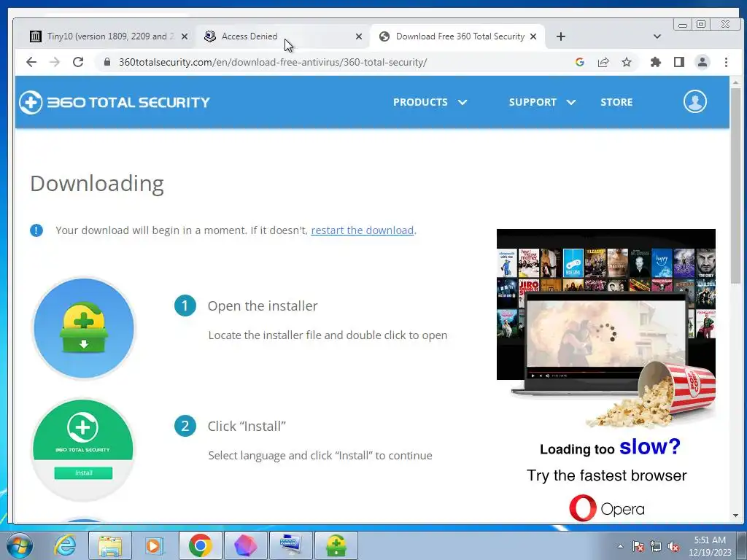
Task: Click the blue info exclamation icon
Action: [x=36, y=230]
